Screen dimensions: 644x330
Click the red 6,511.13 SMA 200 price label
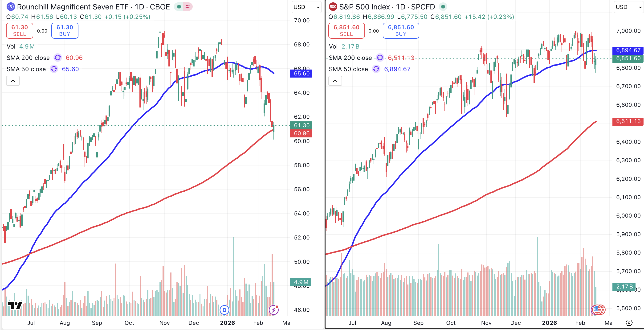tap(628, 121)
